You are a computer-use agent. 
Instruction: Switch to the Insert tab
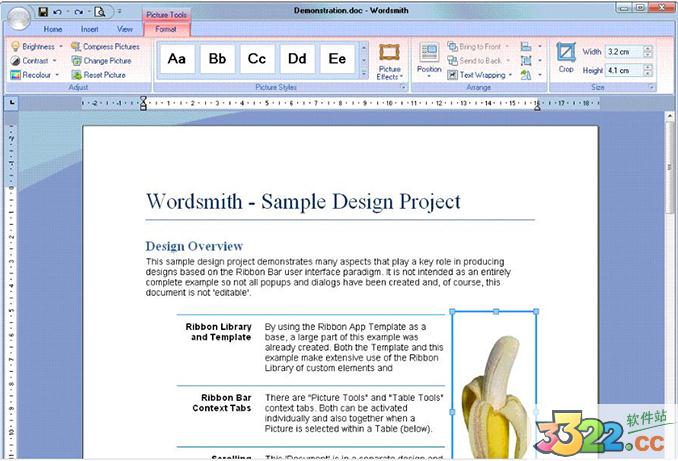(x=90, y=29)
